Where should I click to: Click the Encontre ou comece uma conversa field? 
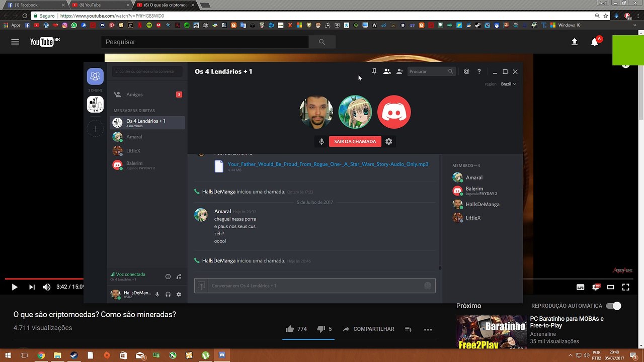coord(147,71)
